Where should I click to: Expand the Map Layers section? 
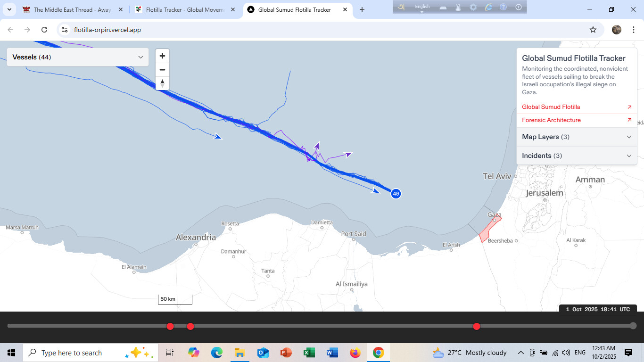[576, 137]
